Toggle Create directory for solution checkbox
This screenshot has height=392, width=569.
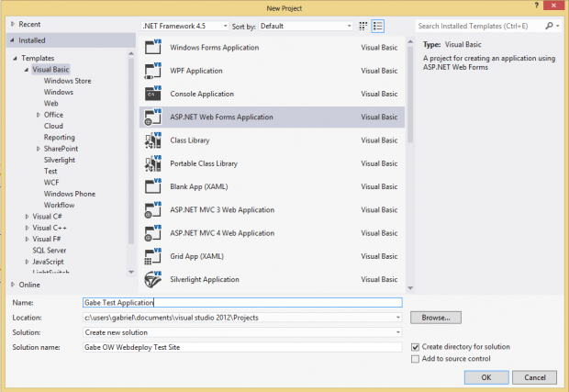(x=415, y=347)
